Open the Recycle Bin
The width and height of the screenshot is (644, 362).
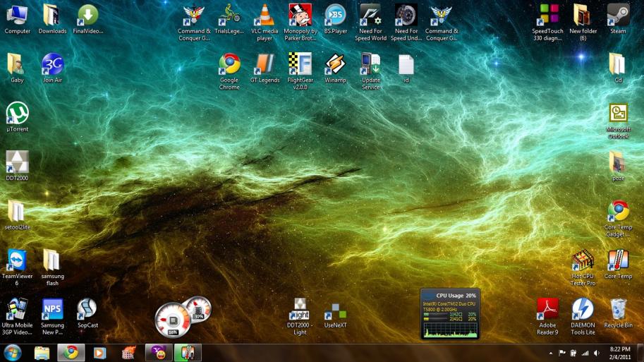[x=618, y=310]
